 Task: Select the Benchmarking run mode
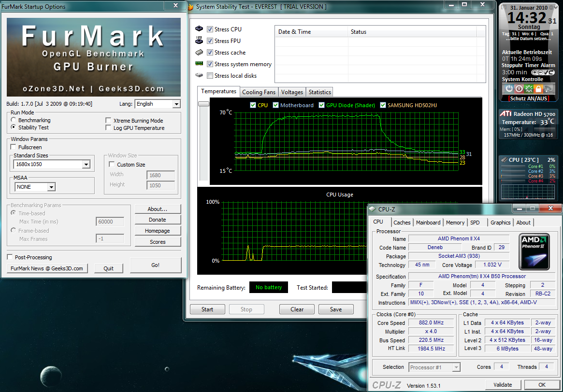[x=13, y=120]
